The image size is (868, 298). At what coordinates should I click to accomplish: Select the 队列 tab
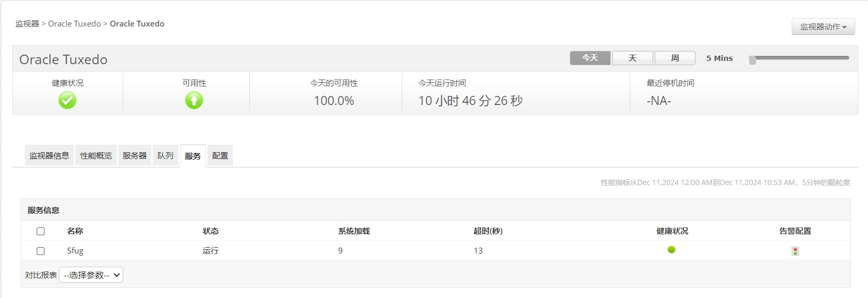tap(166, 155)
